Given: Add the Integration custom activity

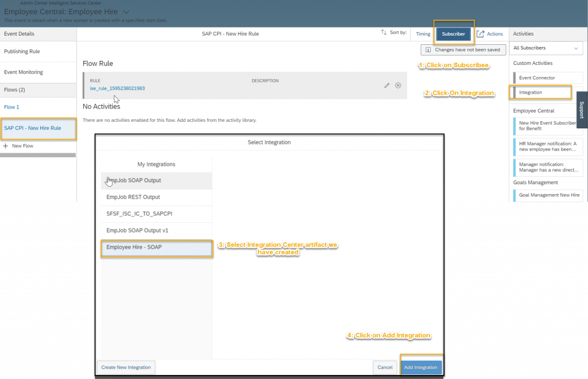Looking at the screenshot, I should click(542, 92).
